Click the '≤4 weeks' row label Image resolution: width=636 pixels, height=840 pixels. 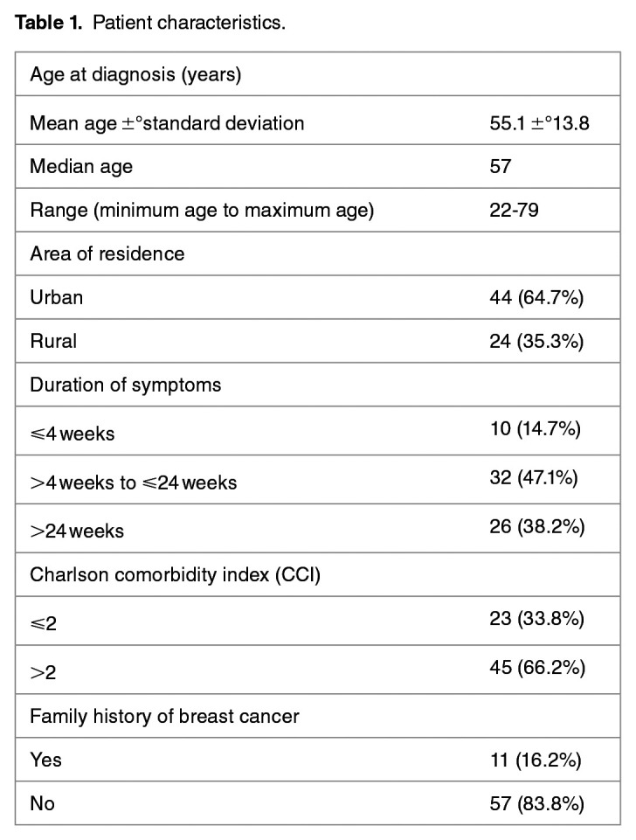tap(73, 434)
